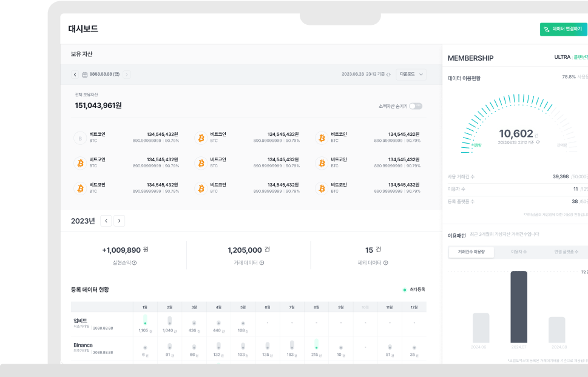
Task: Click 업비트 January green marker above 1,105
Action: [x=145, y=320]
